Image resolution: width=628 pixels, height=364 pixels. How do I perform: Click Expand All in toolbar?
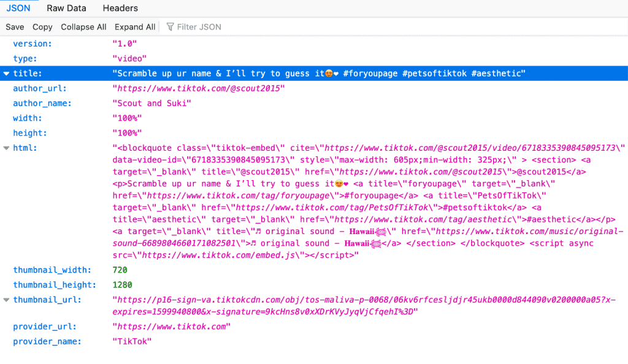coord(135,27)
